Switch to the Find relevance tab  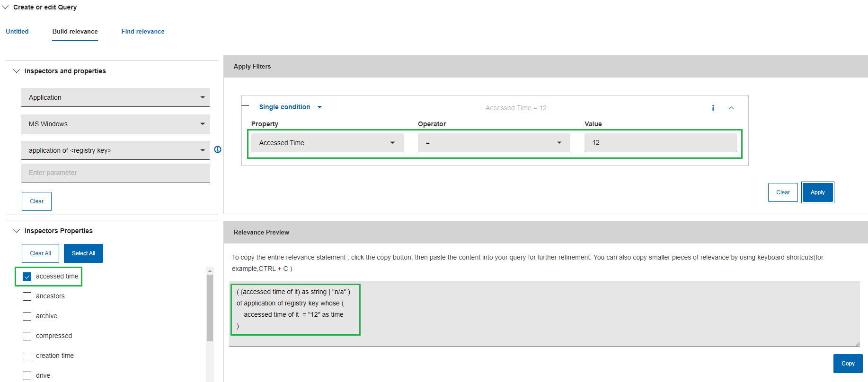[x=143, y=31]
